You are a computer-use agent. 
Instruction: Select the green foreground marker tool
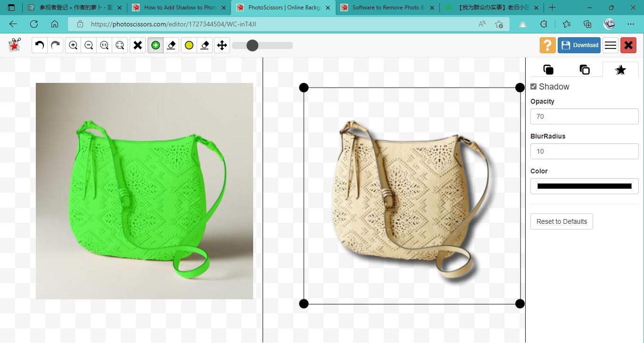click(156, 45)
